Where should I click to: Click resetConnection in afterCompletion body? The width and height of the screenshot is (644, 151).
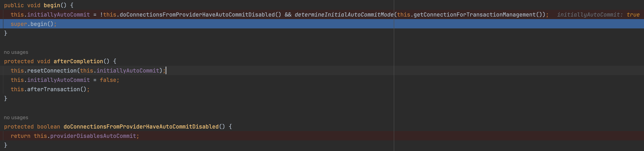[52, 71]
